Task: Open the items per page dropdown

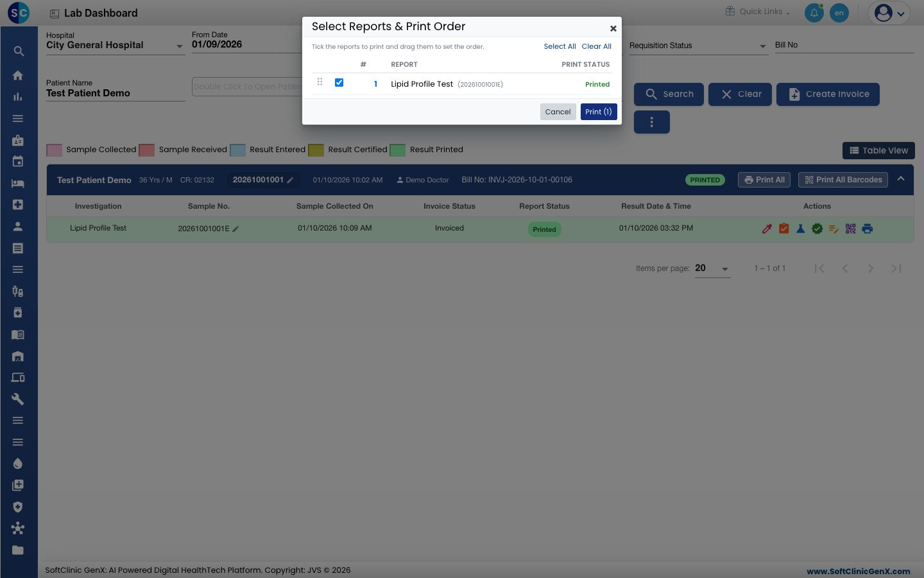Action: click(x=712, y=268)
